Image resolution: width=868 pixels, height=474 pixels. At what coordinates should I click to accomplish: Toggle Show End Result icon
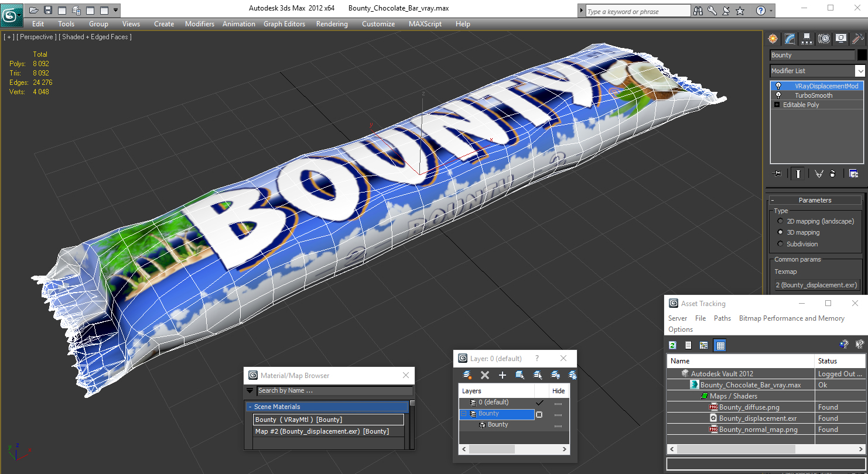coord(798,174)
